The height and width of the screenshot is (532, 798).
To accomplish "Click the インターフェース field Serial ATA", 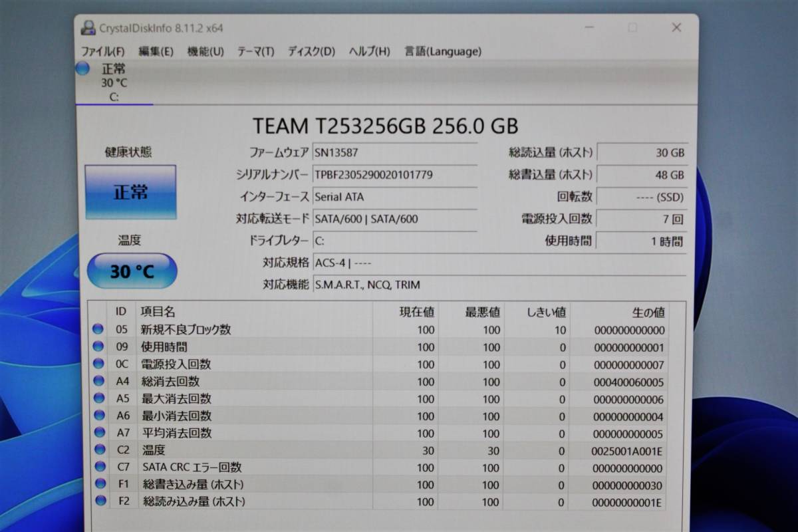I will pyautogui.click(x=394, y=197).
